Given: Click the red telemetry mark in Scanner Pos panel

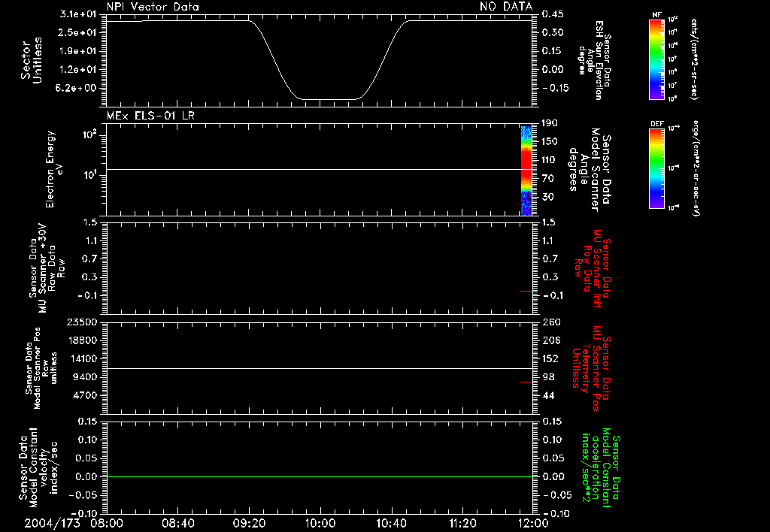Looking at the screenshot, I should pyautogui.click(x=526, y=382).
